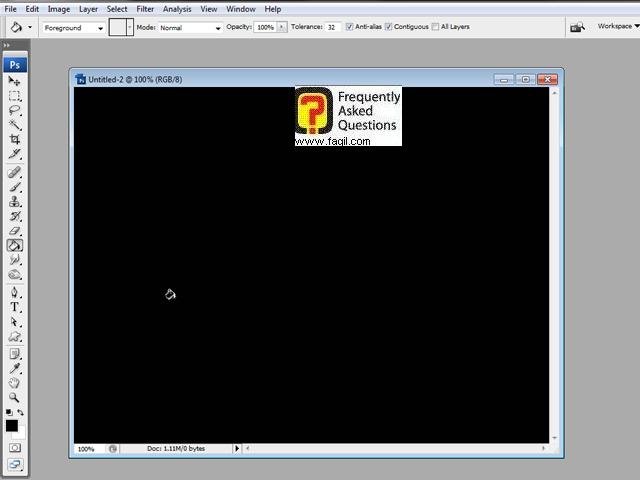Select the Lasso tool
Viewport: 640px width, 480px height.
(15, 110)
